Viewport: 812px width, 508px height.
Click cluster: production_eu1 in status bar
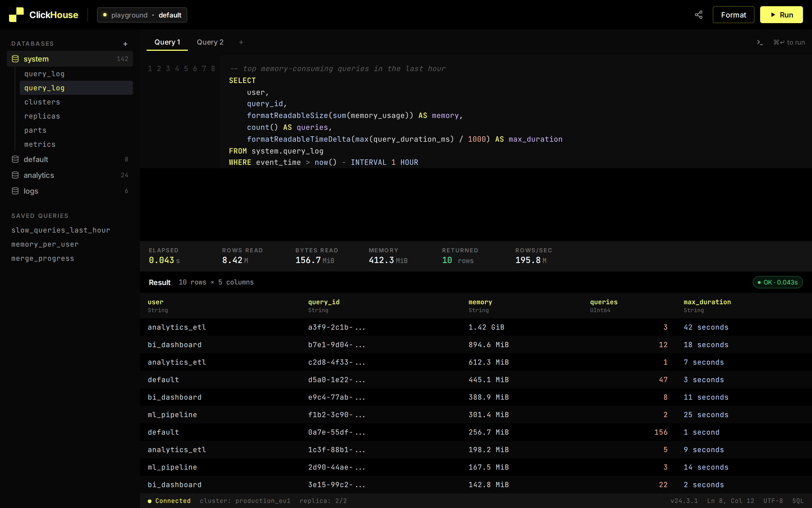point(245,501)
